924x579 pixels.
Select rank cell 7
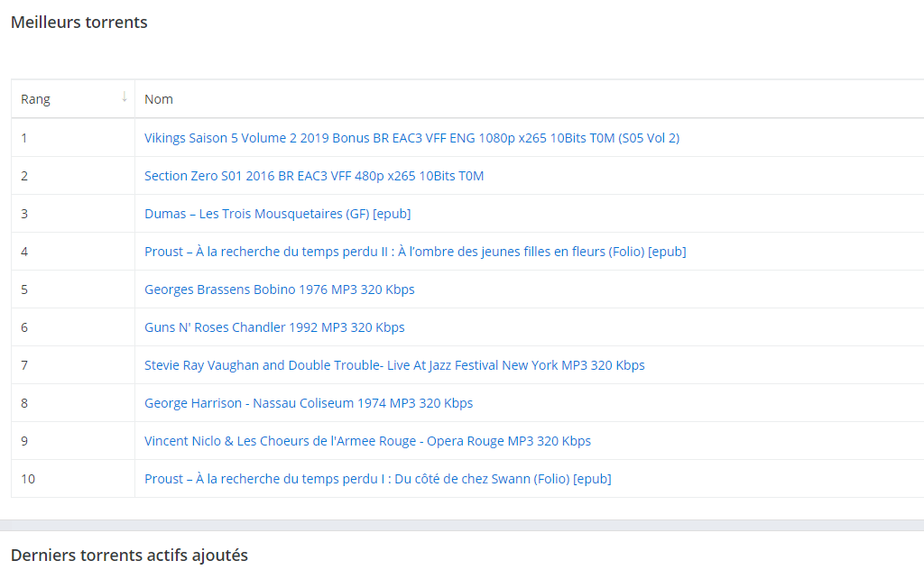[73, 365]
